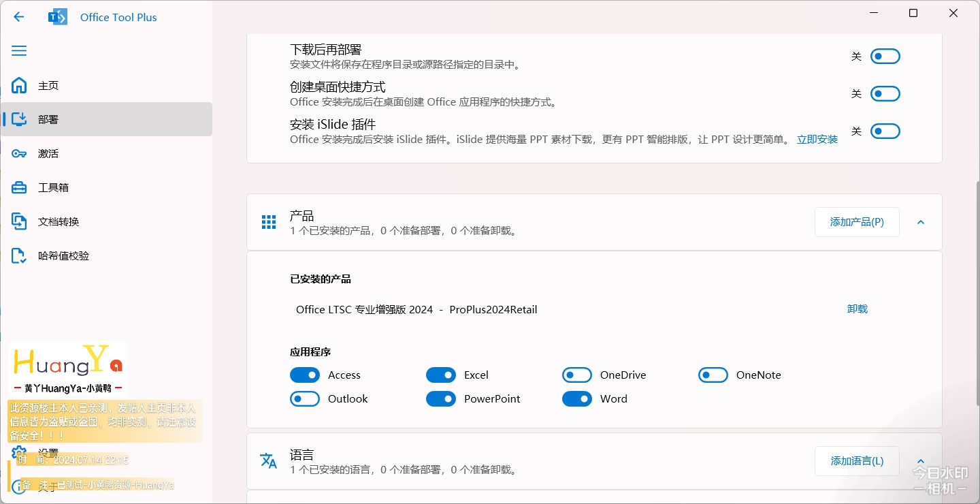The width and height of the screenshot is (980, 504).
Task: Click the deploy icon beside 部署
Action: point(19,119)
